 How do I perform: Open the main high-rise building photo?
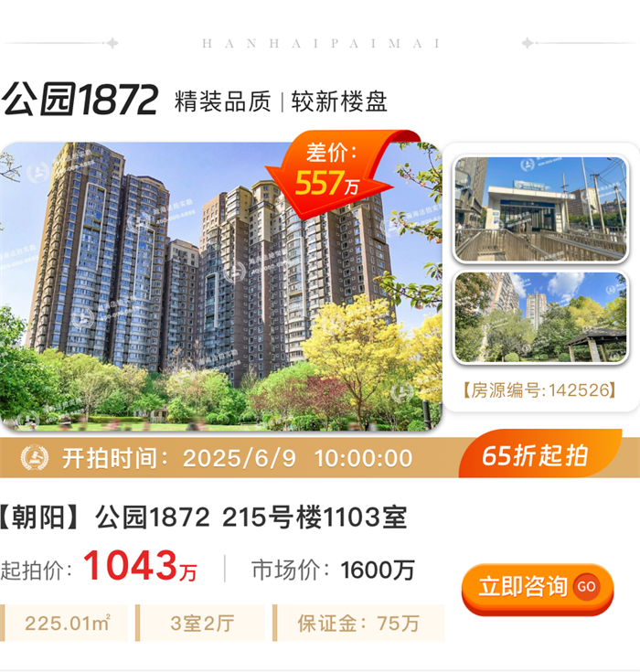220,286
